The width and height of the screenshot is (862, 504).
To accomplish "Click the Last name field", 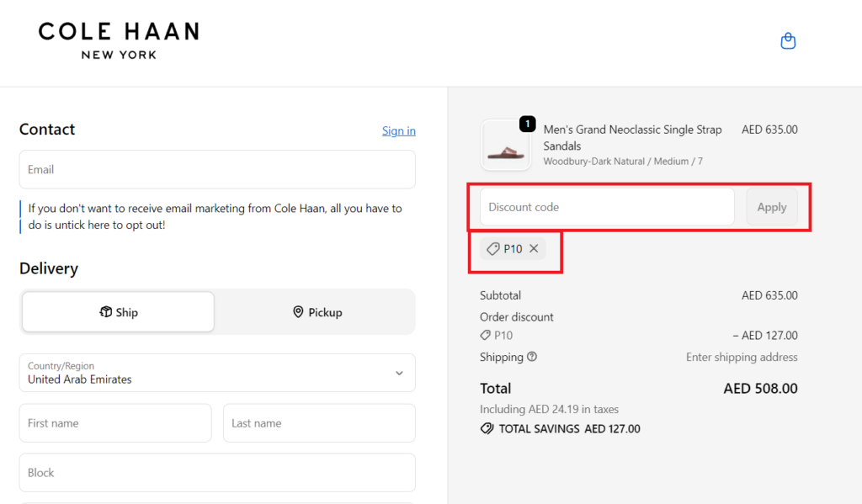I will click(319, 422).
